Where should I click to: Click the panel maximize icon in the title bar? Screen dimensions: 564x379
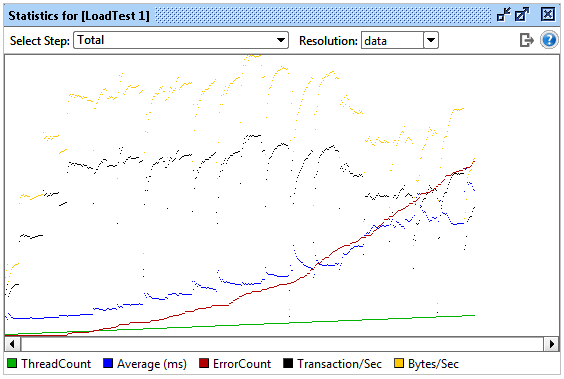coord(522,15)
